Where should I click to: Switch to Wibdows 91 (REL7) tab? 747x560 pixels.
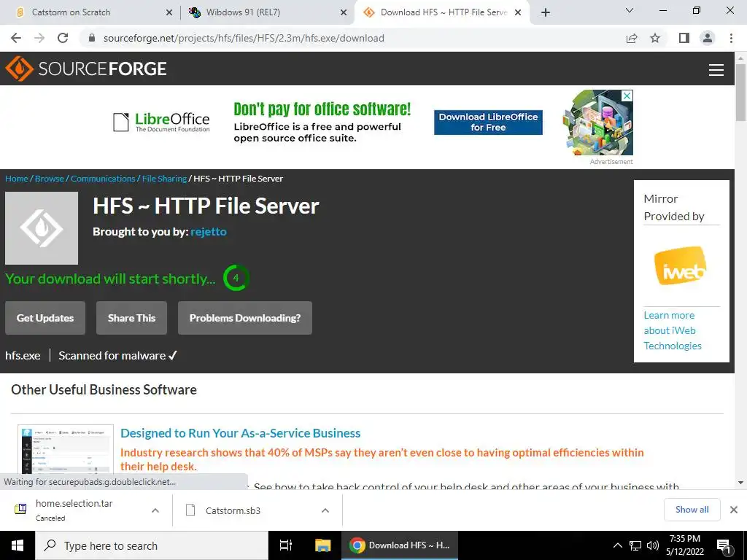(267, 12)
